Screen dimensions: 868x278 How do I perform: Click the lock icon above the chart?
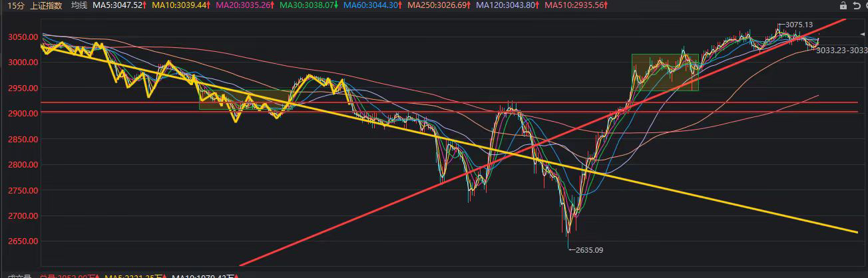point(843,5)
